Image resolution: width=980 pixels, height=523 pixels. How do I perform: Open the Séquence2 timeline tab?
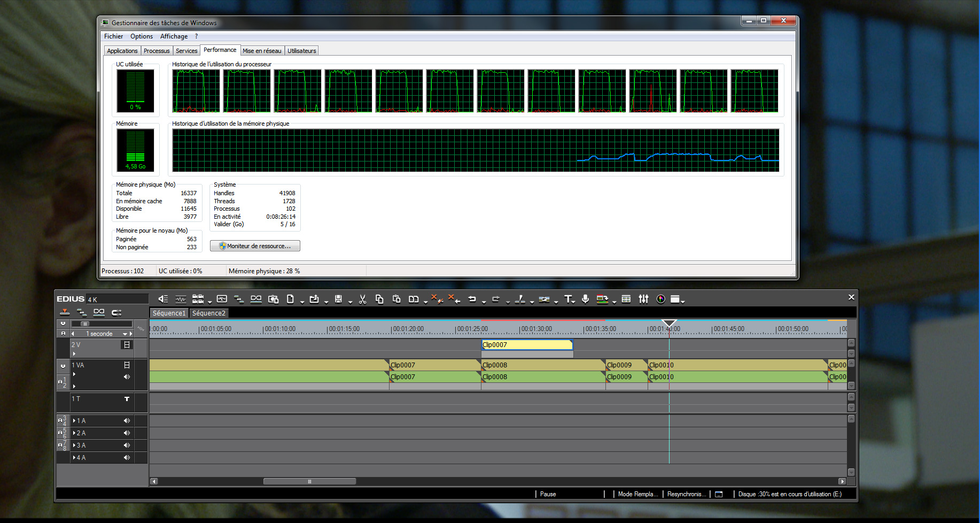(208, 313)
